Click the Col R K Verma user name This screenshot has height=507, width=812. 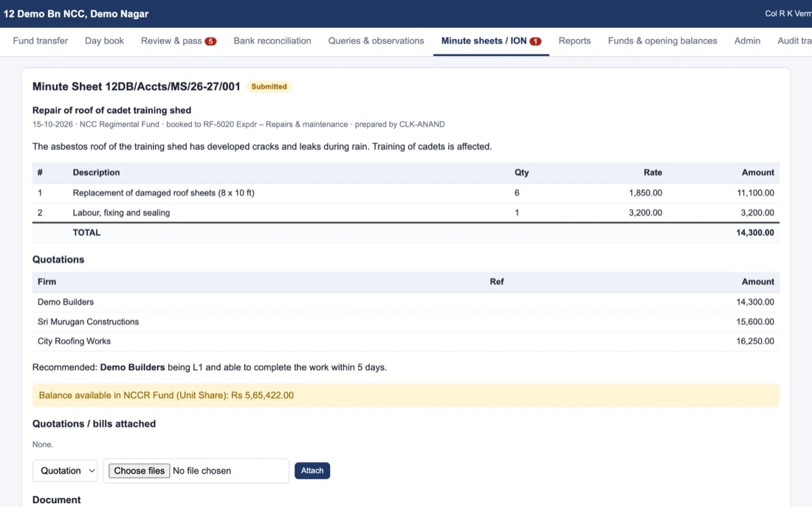coord(788,13)
